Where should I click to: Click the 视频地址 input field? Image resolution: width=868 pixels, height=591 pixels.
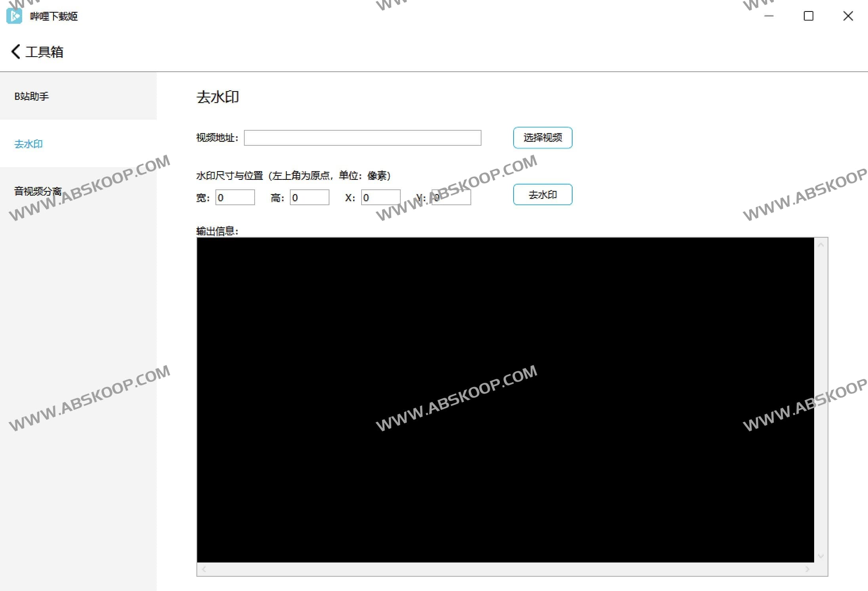(362, 138)
